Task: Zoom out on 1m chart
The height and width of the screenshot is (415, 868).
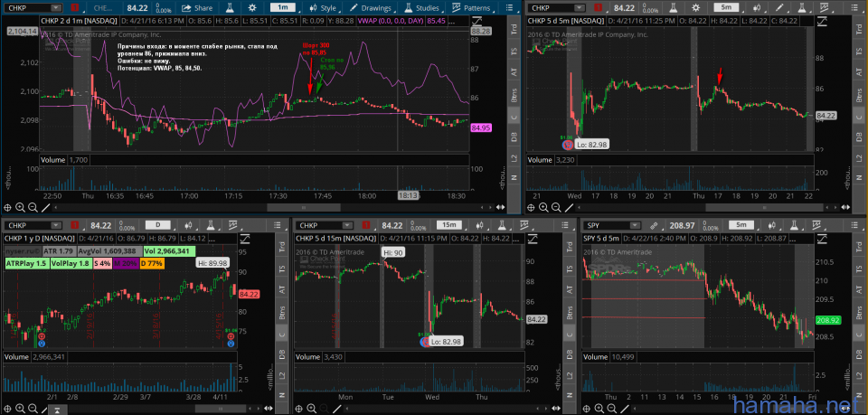Action: tap(33, 208)
